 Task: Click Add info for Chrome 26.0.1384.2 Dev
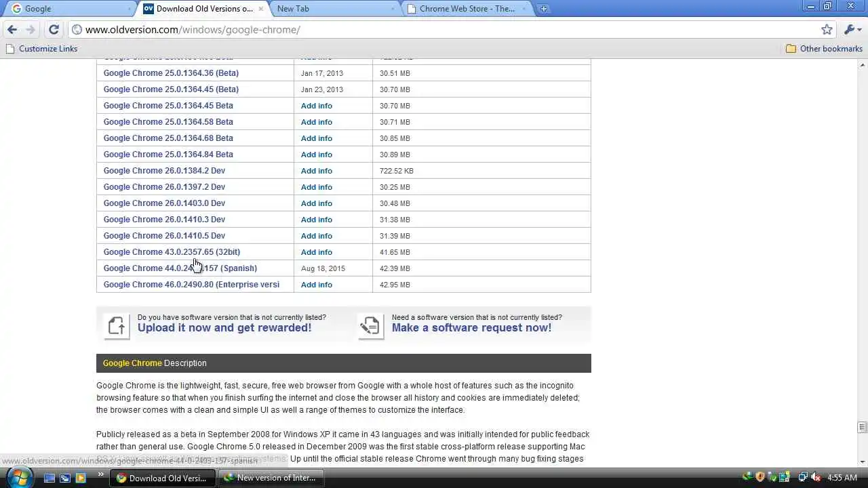[x=317, y=171]
